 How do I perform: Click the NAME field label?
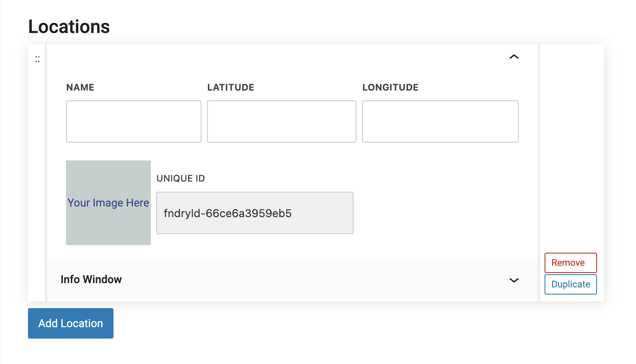[x=80, y=88]
